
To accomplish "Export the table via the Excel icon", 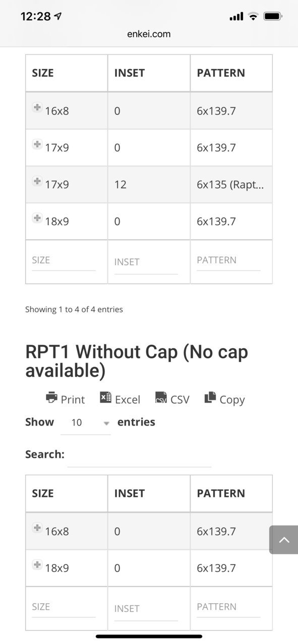I will point(105,397).
